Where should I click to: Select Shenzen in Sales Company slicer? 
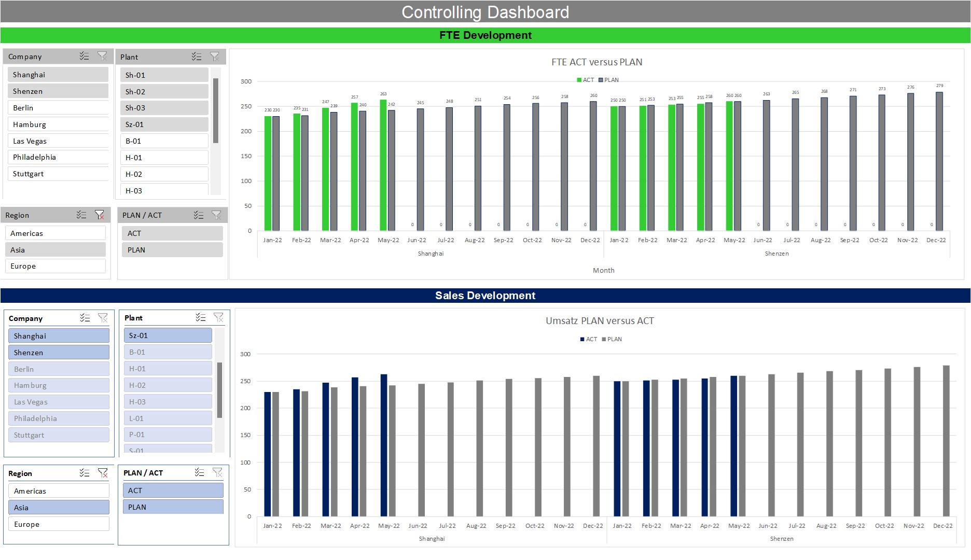point(59,353)
